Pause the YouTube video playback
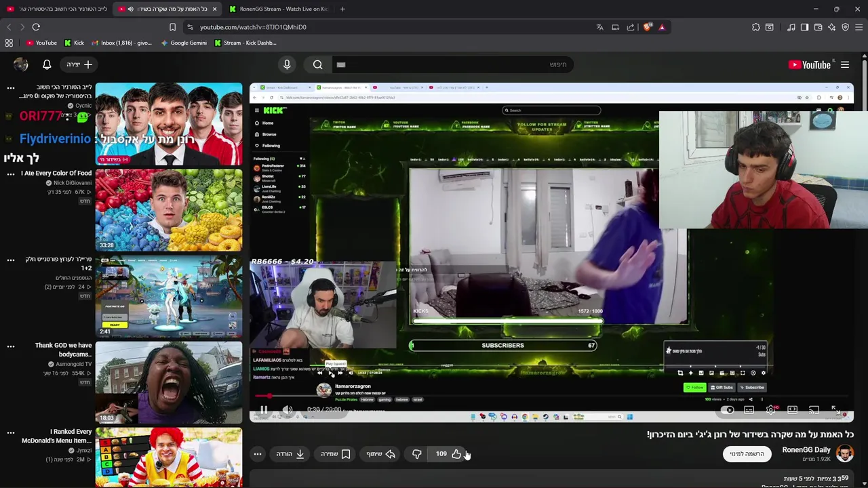This screenshot has height=488, width=868. (264, 409)
